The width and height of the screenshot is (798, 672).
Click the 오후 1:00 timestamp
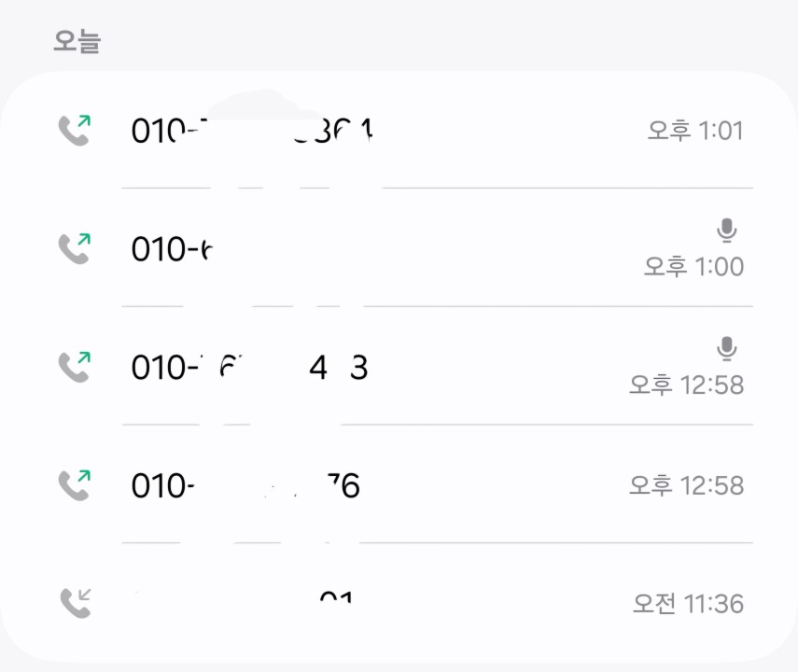pyautogui.click(x=693, y=267)
